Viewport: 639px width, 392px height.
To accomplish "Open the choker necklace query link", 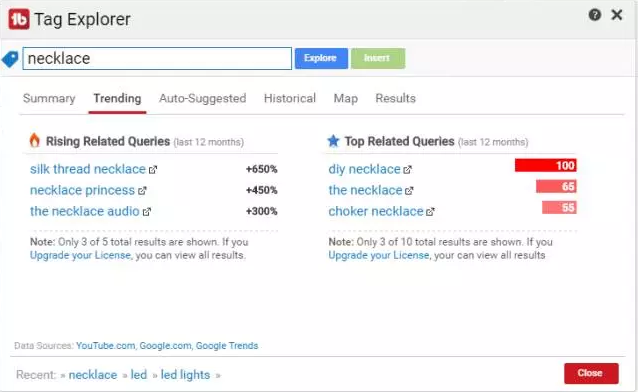I will click(x=376, y=211).
